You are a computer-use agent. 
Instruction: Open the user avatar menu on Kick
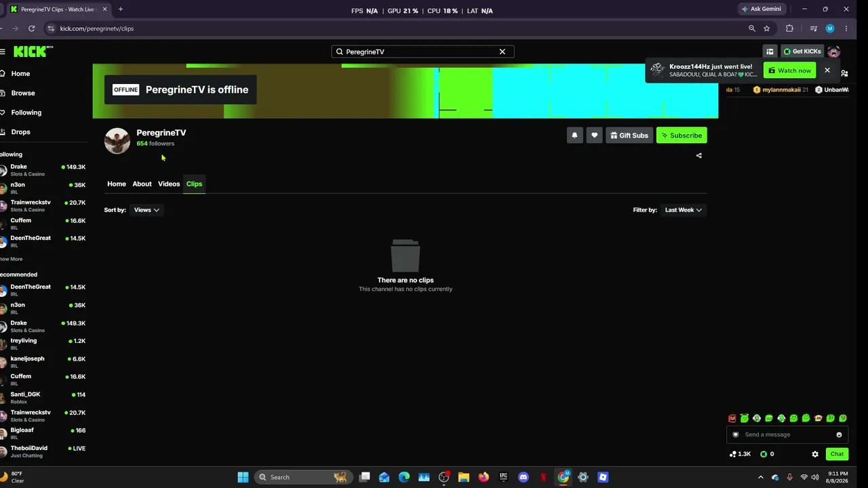[x=834, y=52]
